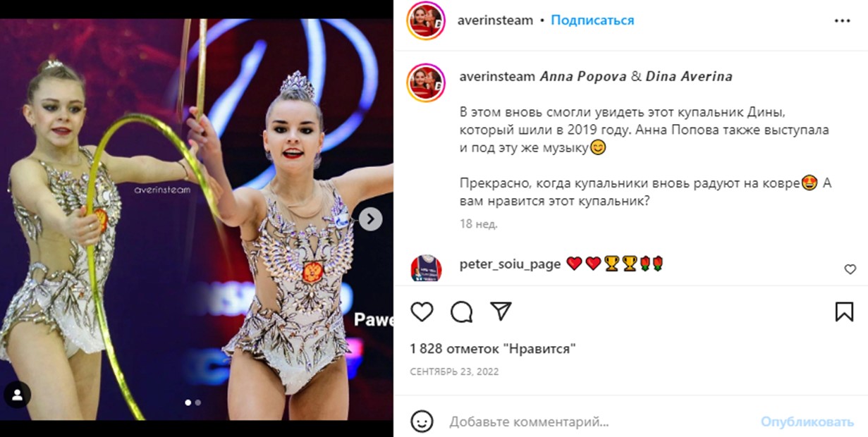The image size is (868, 437).
Task: Show tagged people icon on photo
Action: 17,395
